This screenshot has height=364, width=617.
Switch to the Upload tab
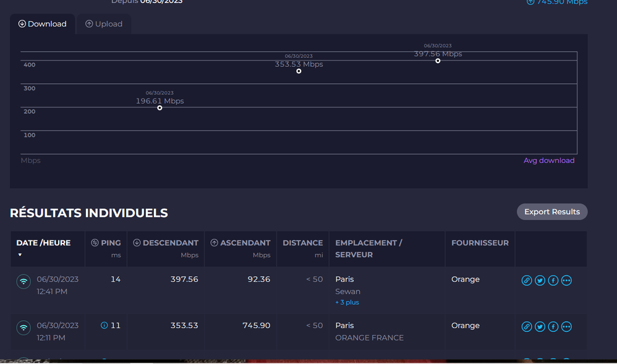(x=104, y=24)
